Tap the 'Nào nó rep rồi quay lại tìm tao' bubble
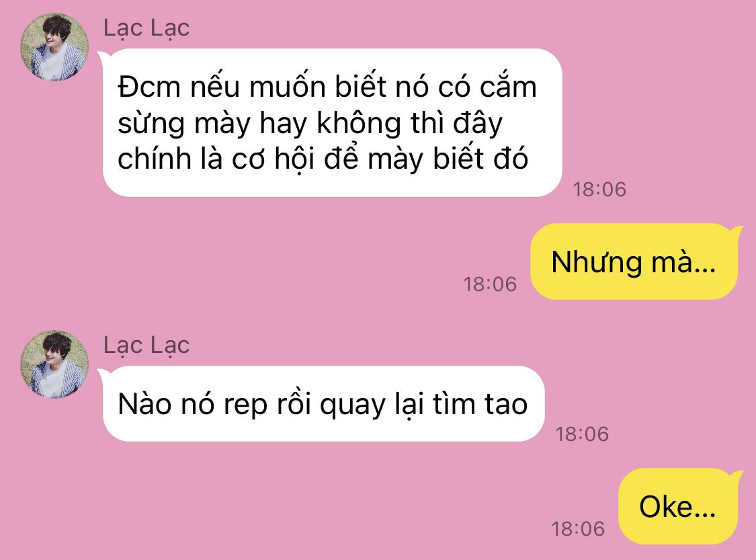This screenshot has width=756, height=560. tap(323, 404)
